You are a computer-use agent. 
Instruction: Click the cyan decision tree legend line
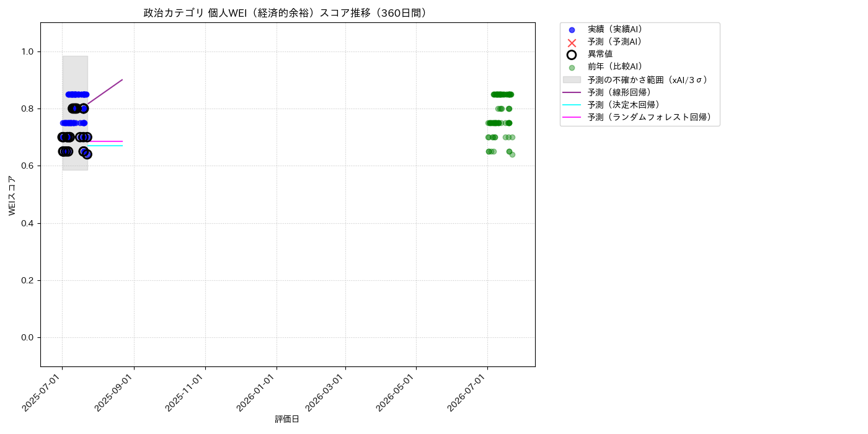tap(572, 105)
